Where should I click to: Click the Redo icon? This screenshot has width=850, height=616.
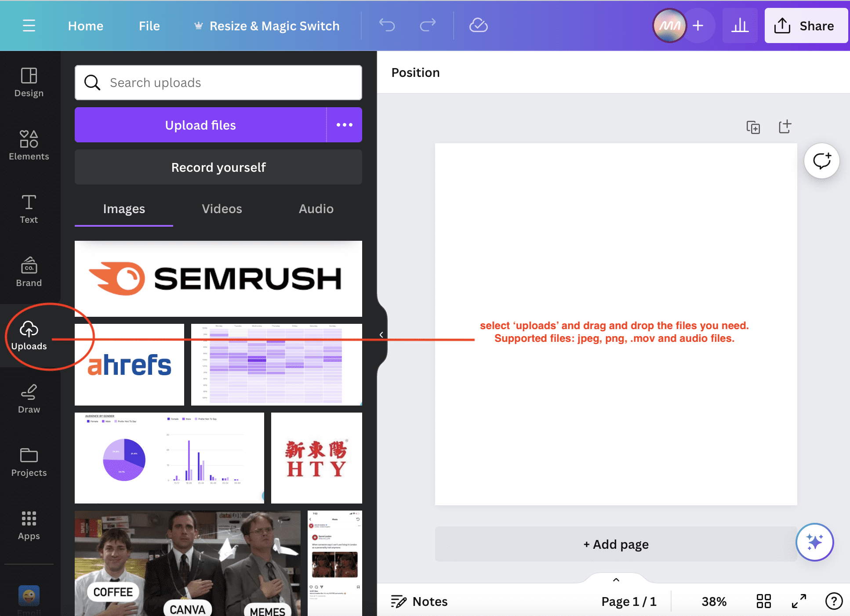[x=427, y=25]
